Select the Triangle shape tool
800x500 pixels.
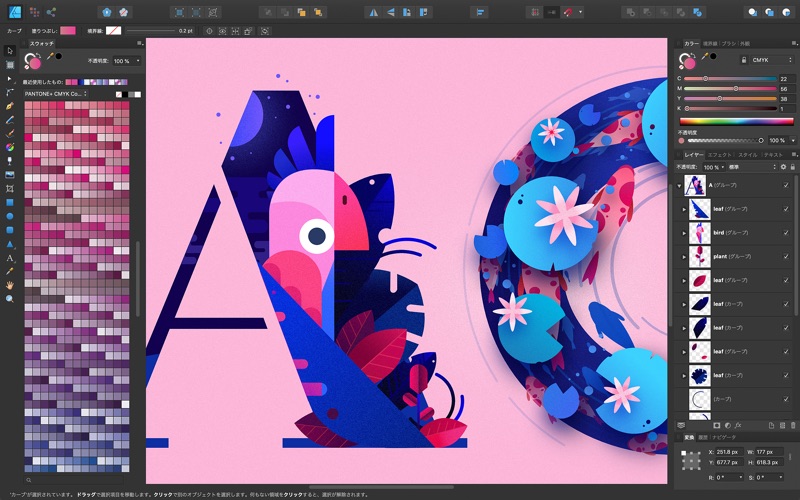click(10, 244)
